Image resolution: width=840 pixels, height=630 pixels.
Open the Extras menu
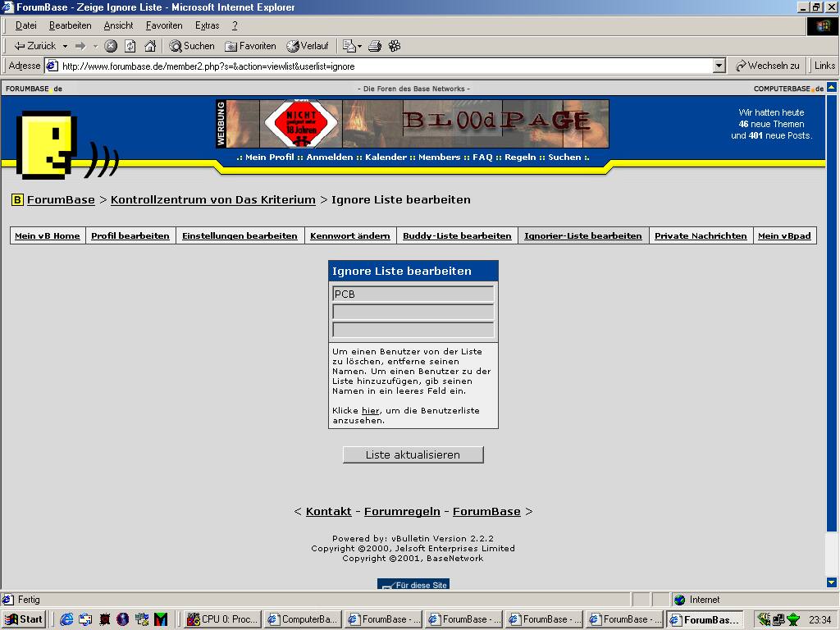(x=207, y=25)
